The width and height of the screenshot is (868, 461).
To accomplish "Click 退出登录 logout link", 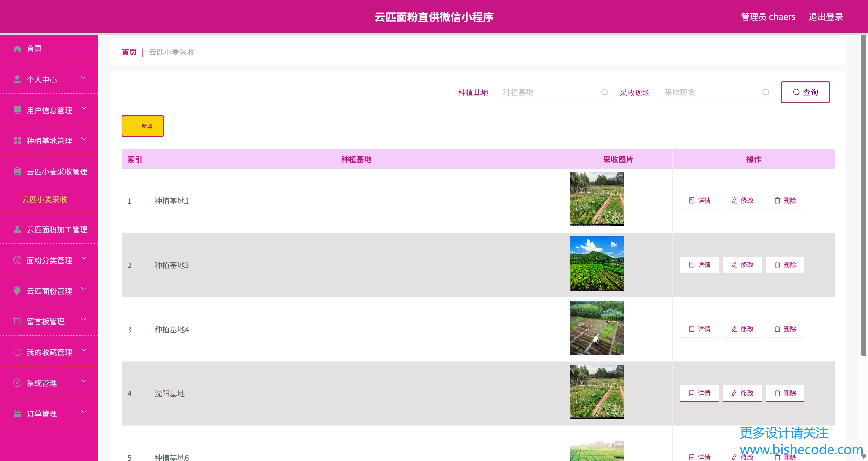I will click(825, 17).
